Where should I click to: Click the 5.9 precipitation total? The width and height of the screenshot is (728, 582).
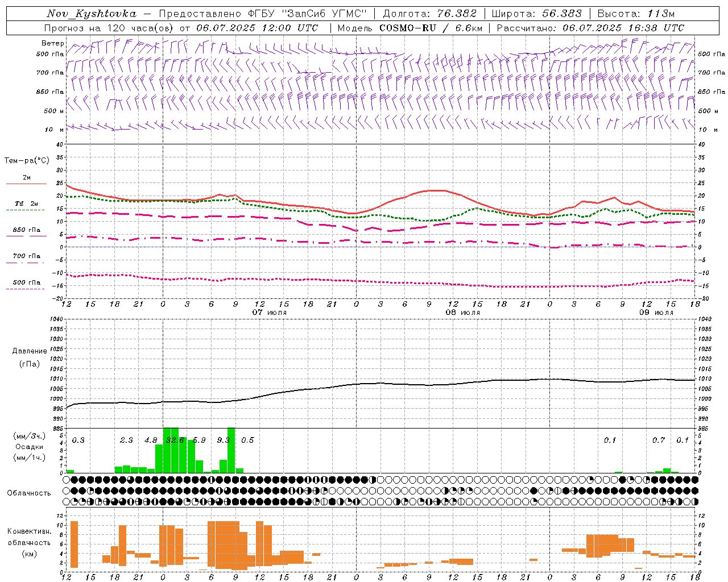click(199, 440)
